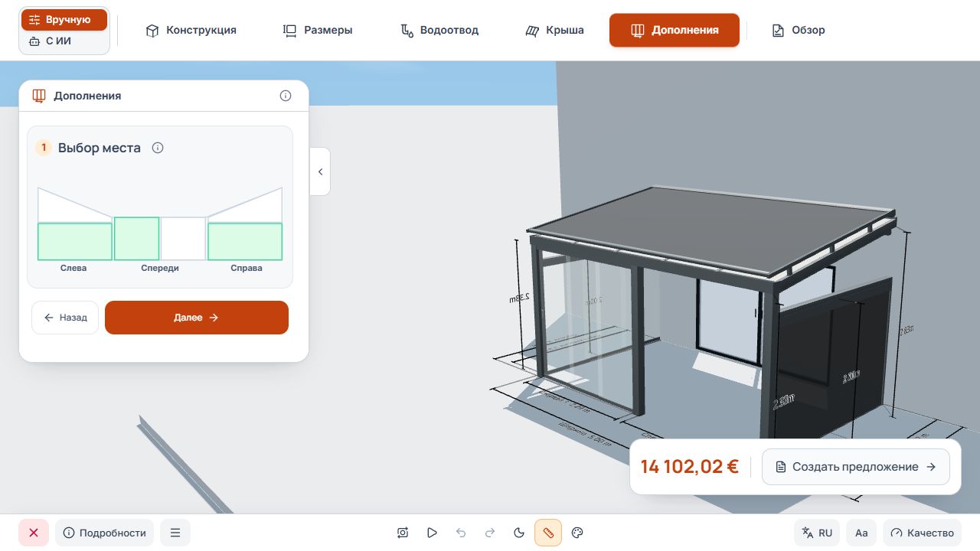Click the info icon in Дополнения panel header

pyautogui.click(x=286, y=96)
